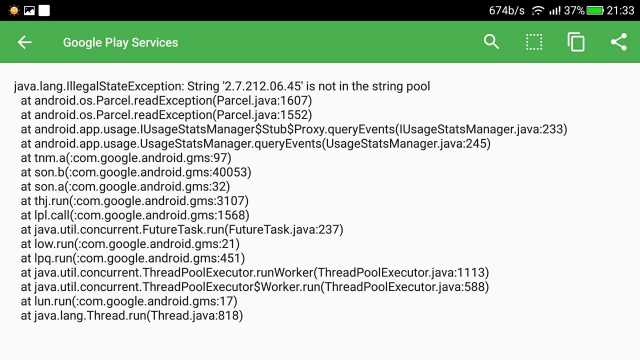The width and height of the screenshot is (640, 360).
Task: Tap the sun notification icon
Action: (x=13, y=10)
